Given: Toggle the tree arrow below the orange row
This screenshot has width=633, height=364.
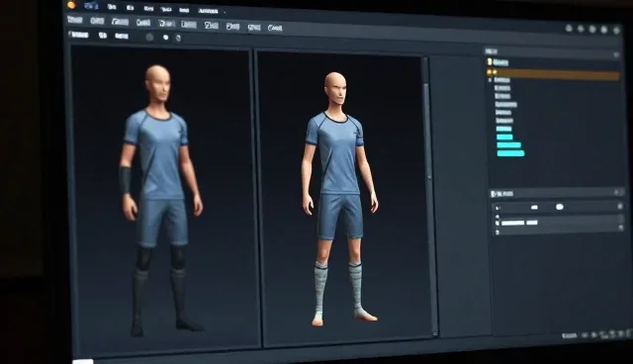Looking at the screenshot, I should click(x=491, y=80).
